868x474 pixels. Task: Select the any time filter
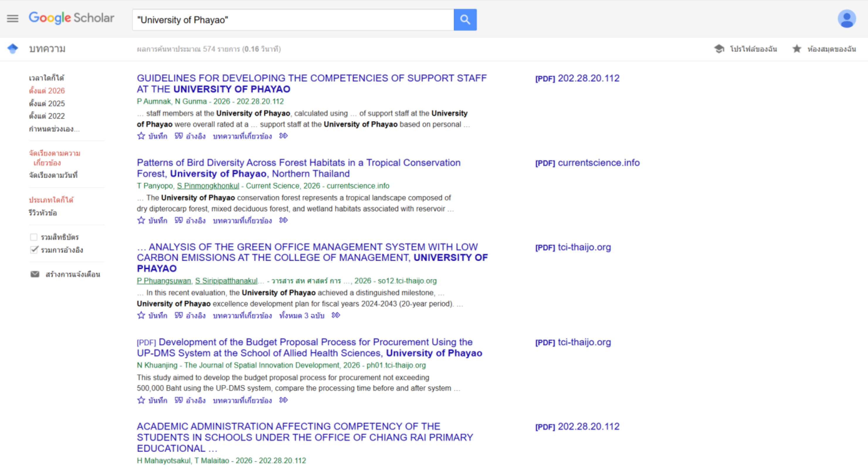[x=47, y=78]
